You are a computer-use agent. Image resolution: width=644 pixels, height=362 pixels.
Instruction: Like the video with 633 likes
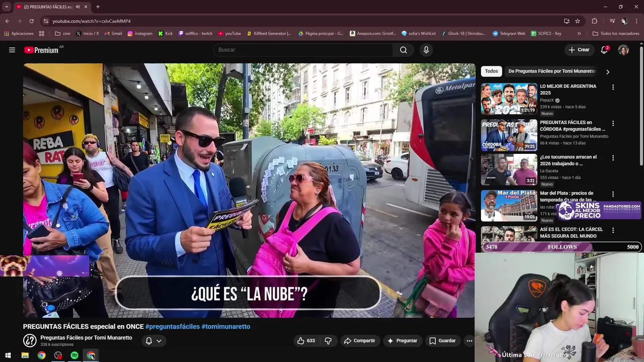(306, 341)
